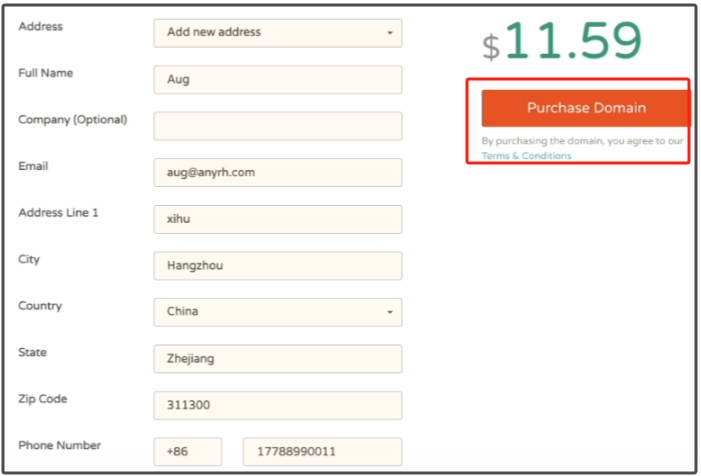Click the City field containing Hangzhou
This screenshot has height=476, width=701.
(x=277, y=265)
